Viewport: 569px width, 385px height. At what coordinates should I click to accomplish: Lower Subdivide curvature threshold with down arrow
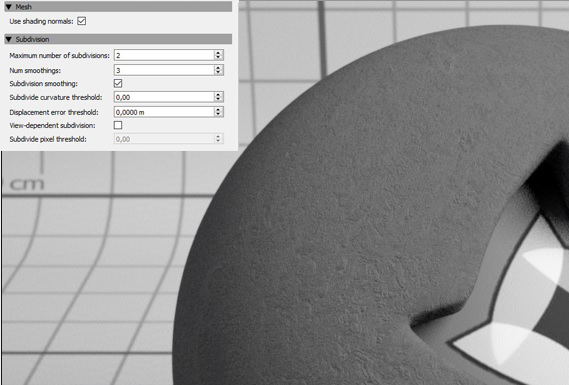click(218, 99)
